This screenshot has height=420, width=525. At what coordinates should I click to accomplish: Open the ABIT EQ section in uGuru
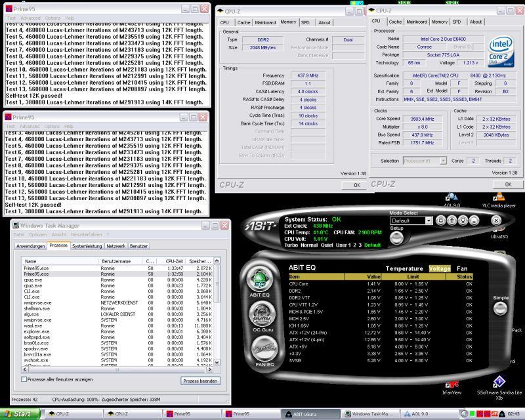pyautogui.click(x=260, y=280)
